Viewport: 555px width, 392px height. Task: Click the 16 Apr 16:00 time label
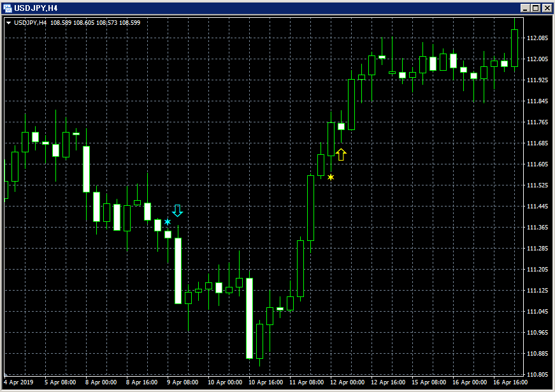(510, 382)
